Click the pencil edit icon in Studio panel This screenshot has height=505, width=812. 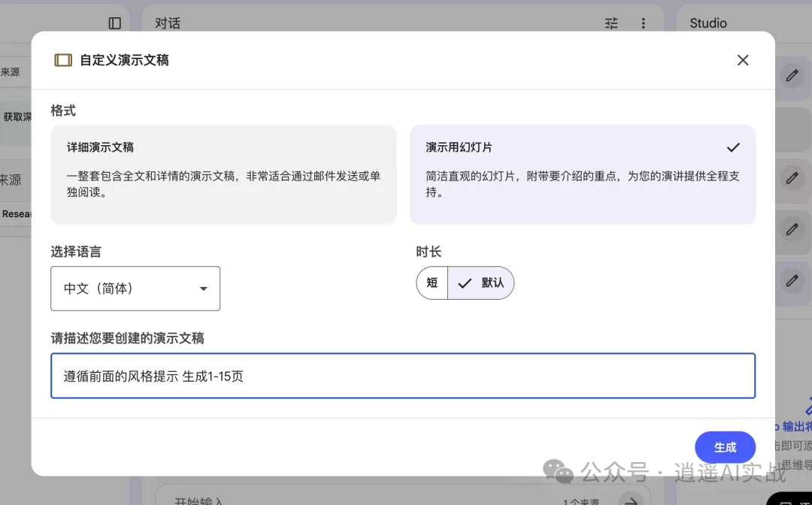click(792, 76)
